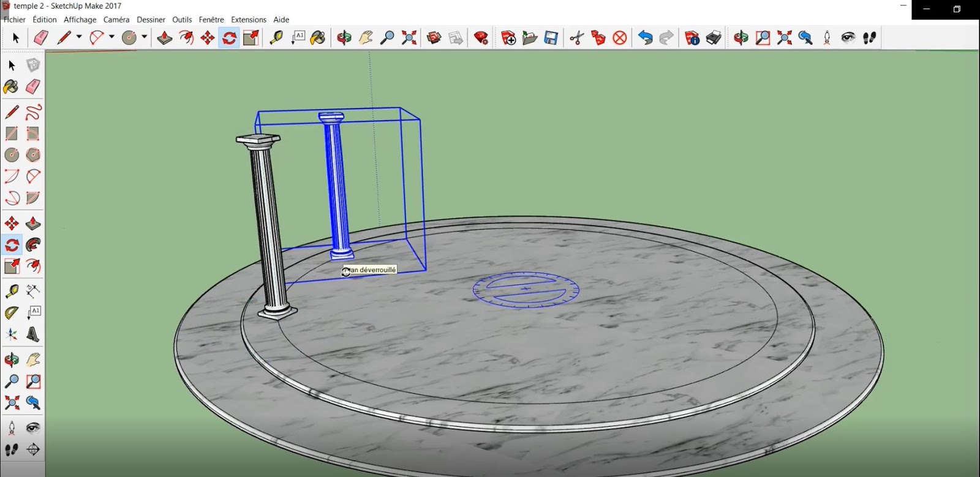Pick the Protractor tool in the left palette

[12, 313]
